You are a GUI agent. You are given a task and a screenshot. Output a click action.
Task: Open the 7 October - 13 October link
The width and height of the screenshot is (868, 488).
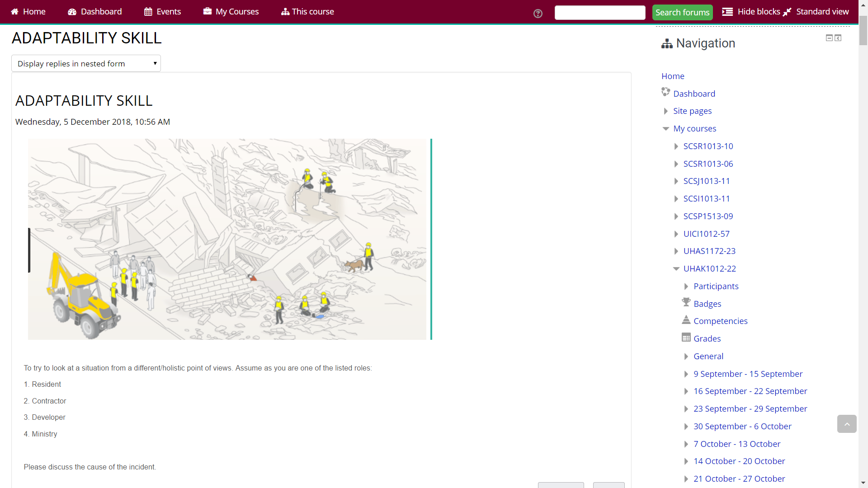[x=737, y=444]
